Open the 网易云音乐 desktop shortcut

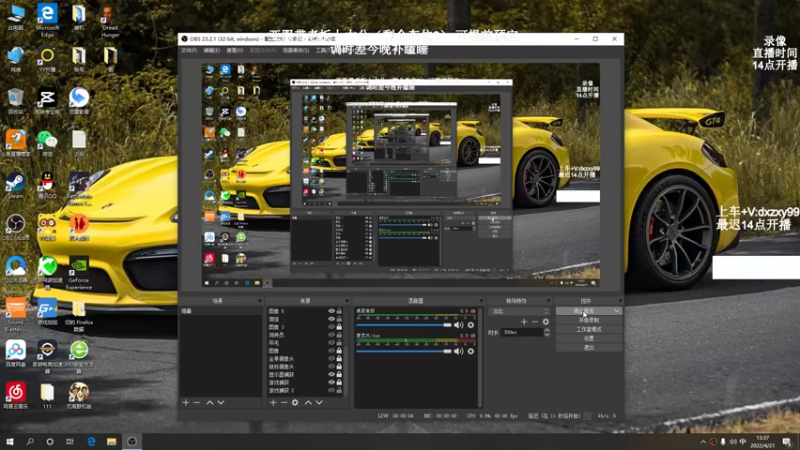point(16,395)
